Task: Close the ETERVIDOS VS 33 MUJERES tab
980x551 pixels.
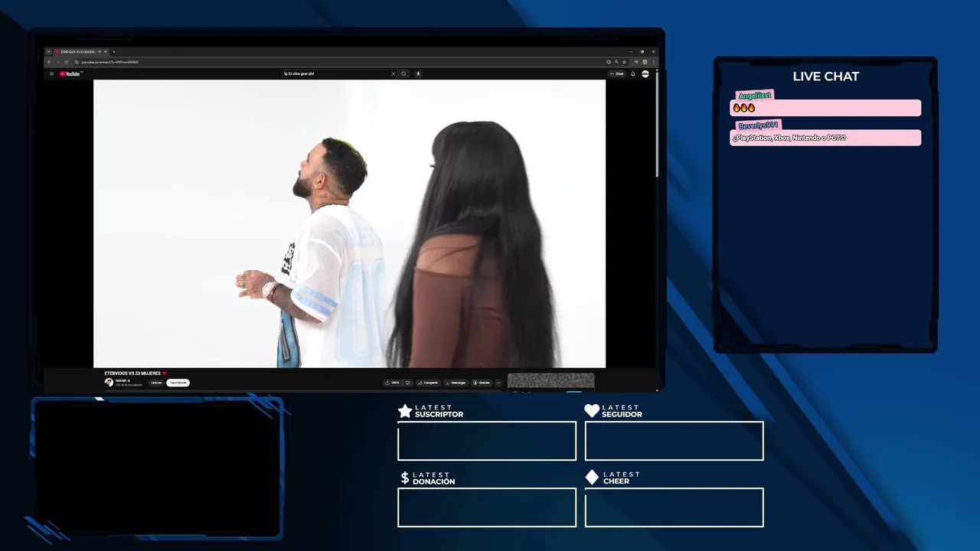Action: coord(106,51)
